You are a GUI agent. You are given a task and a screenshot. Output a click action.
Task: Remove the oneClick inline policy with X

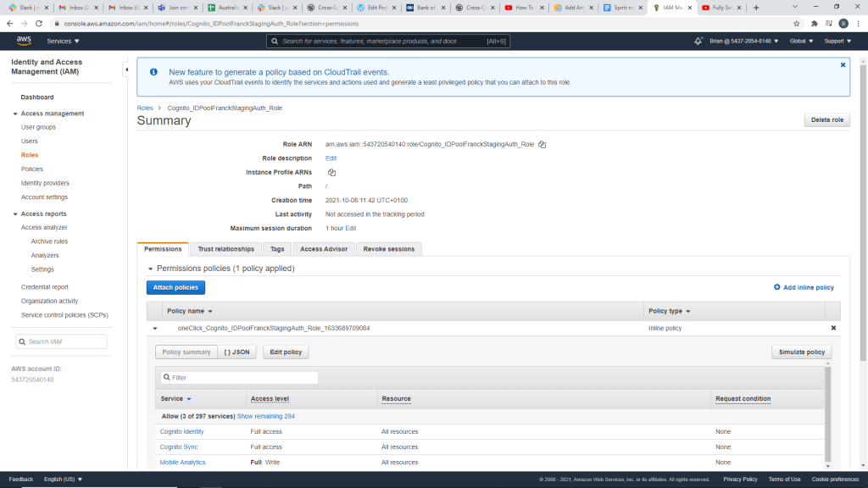833,328
